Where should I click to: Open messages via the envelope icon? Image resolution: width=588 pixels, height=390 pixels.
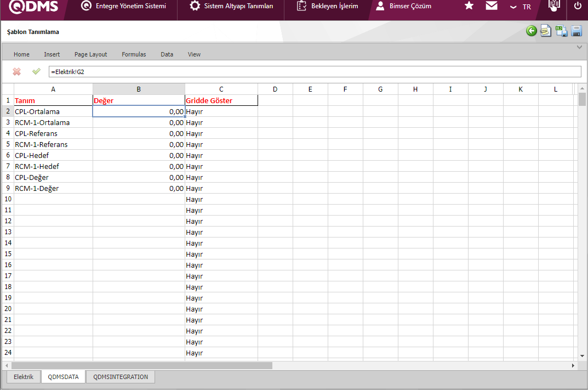pos(492,6)
